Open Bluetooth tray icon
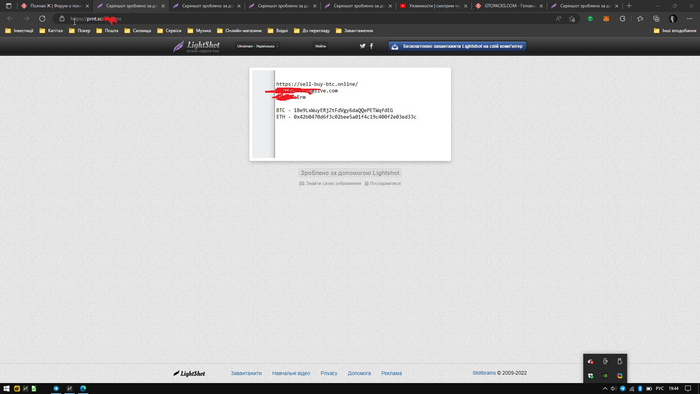 [640, 389]
